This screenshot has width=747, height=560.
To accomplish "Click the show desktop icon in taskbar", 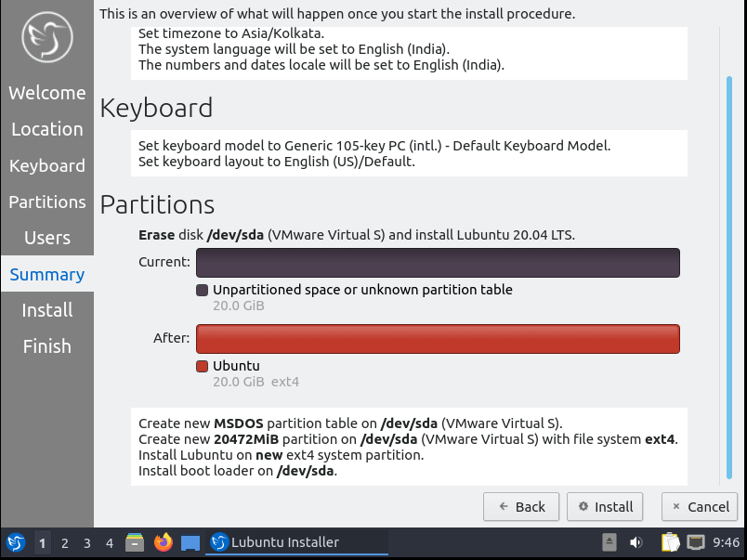I will point(190,542).
